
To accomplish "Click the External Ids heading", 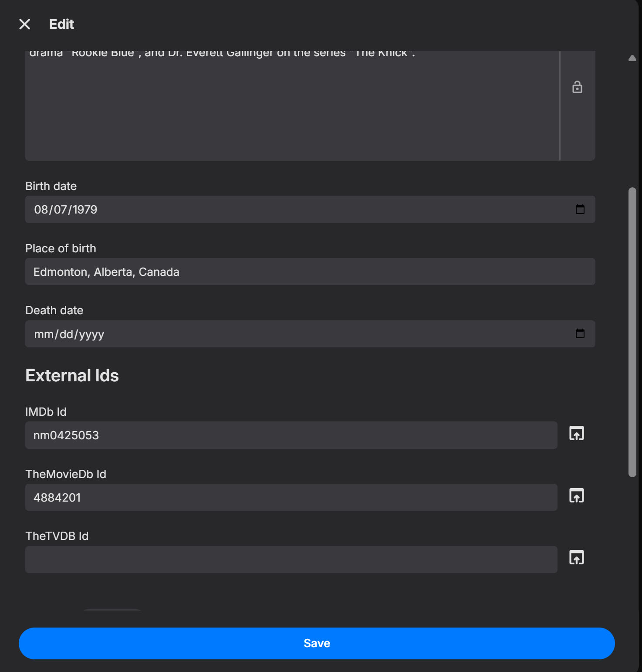I will (x=72, y=376).
